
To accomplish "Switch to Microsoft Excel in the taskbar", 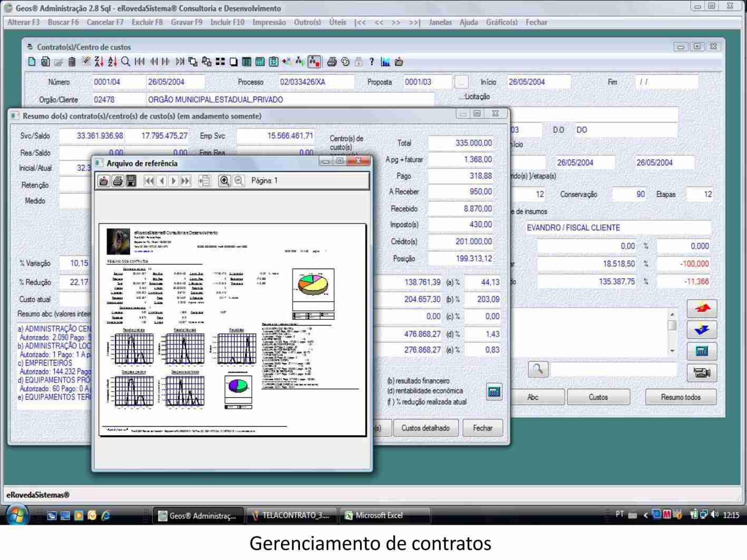I will 385,515.
